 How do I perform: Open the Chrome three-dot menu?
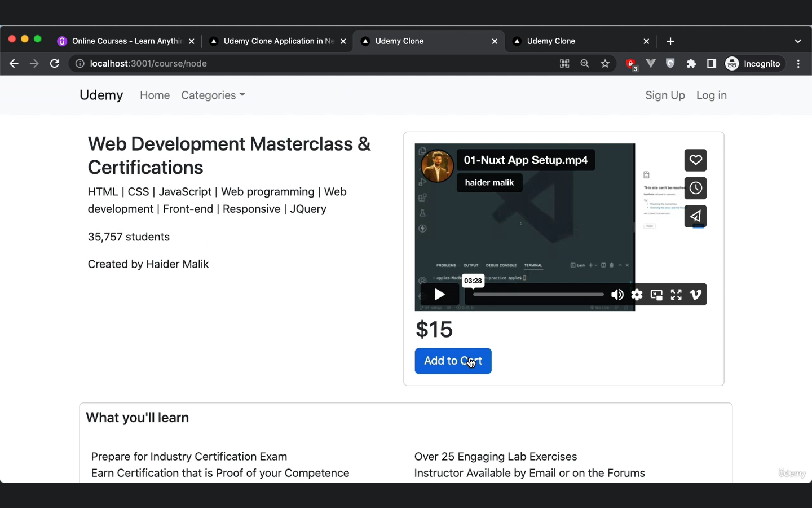[x=798, y=64]
